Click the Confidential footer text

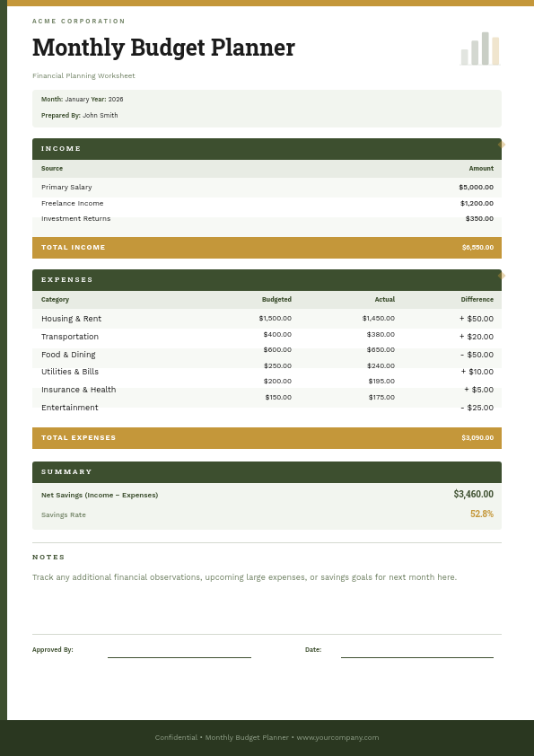[x=267, y=737]
